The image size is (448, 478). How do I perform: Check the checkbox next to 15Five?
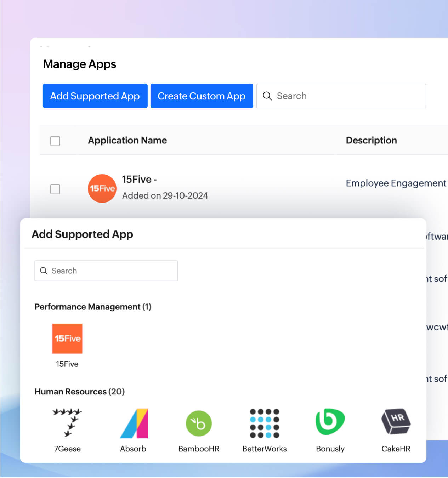point(55,189)
